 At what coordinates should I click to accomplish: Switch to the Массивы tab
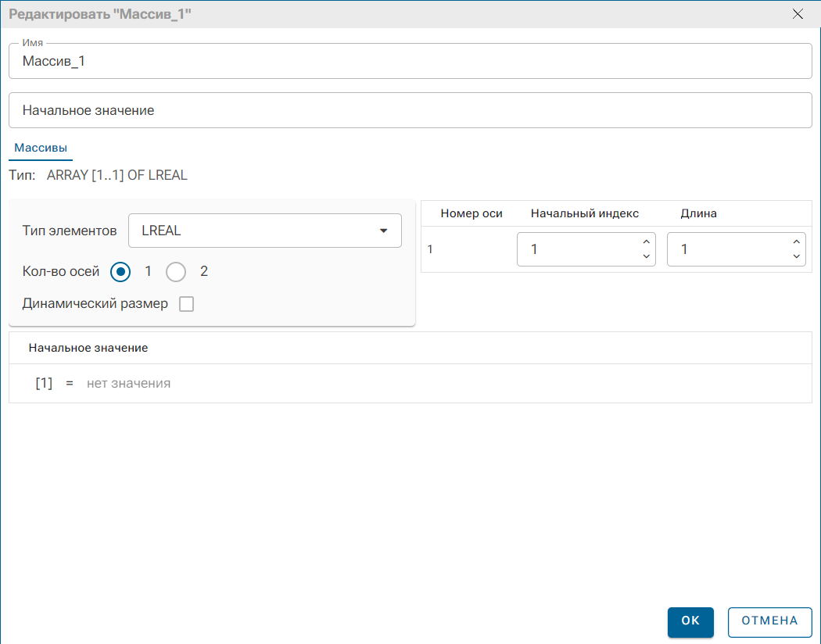click(x=41, y=148)
